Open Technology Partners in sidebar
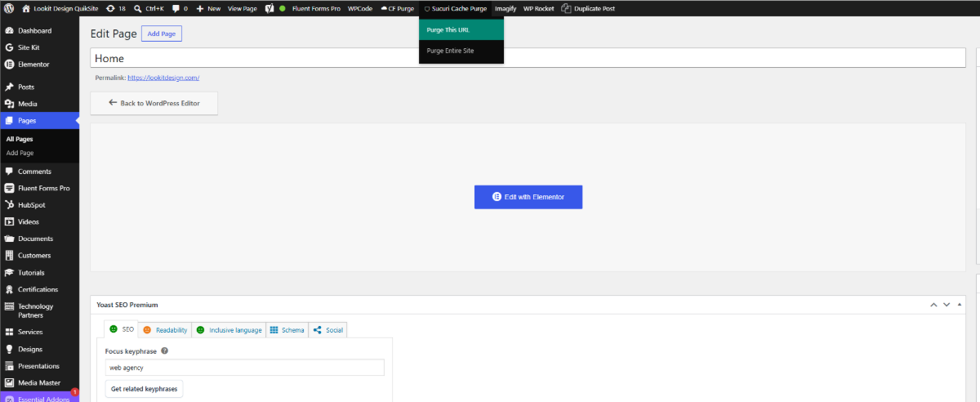This screenshot has height=402, width=980. point(39,310)
